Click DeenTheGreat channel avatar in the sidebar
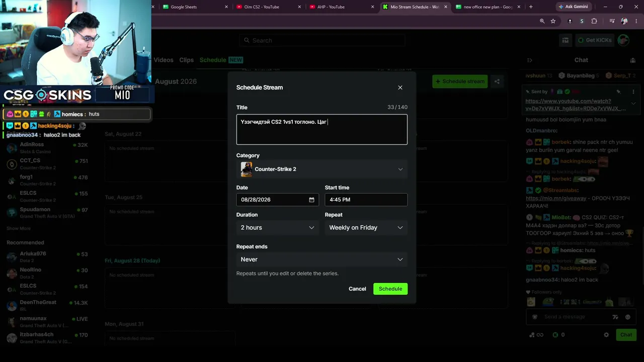Viewport: 644px width, 362px height. click(12, 306)
